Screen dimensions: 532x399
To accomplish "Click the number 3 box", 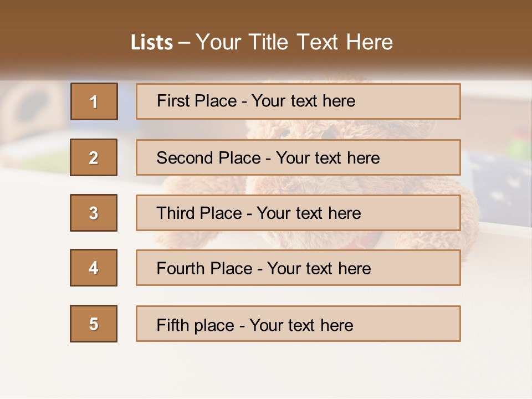I will coord(94,213).
